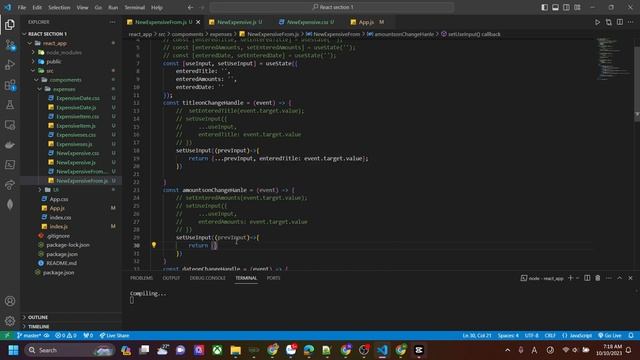The image size is (640, 360).
Task: Click Live Share in status bar
Action: [x=114, y=336]
